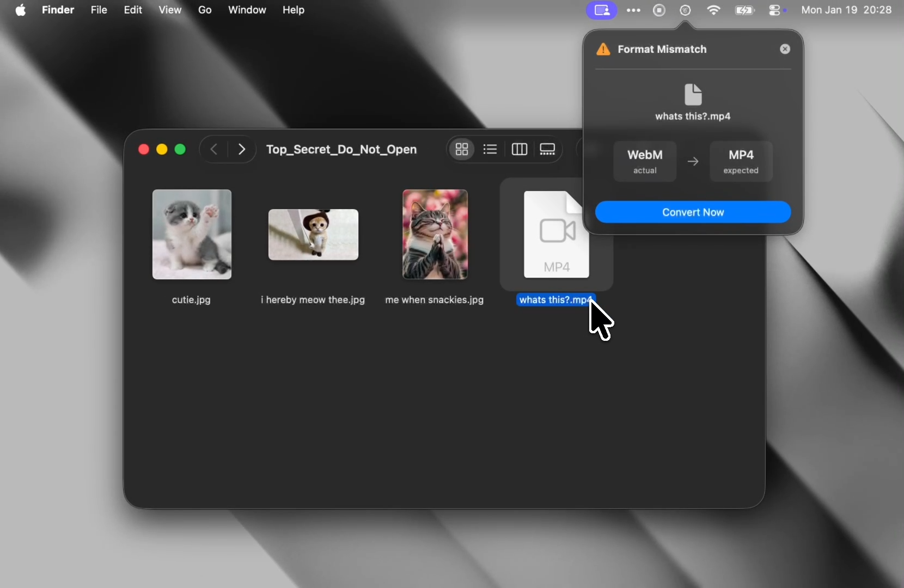Switch Finder to list view
This screenshot has width=904, height=588.
pos(490,149)
